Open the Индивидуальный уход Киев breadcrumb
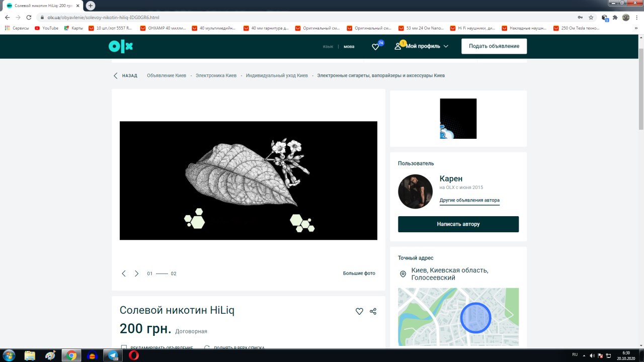 pos(277,75)
